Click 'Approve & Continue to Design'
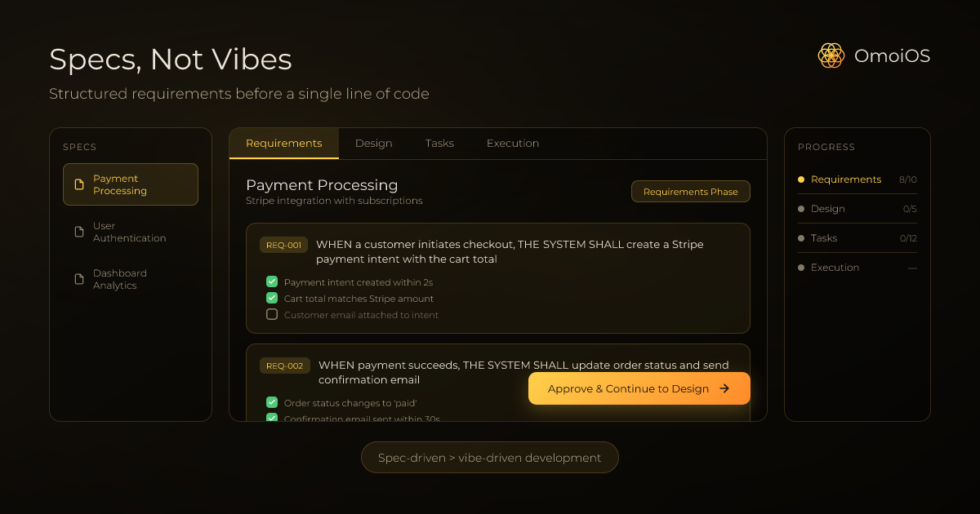The width and height of the screenshot is (980, 514). pyautogui.click(x=639, y=388)
